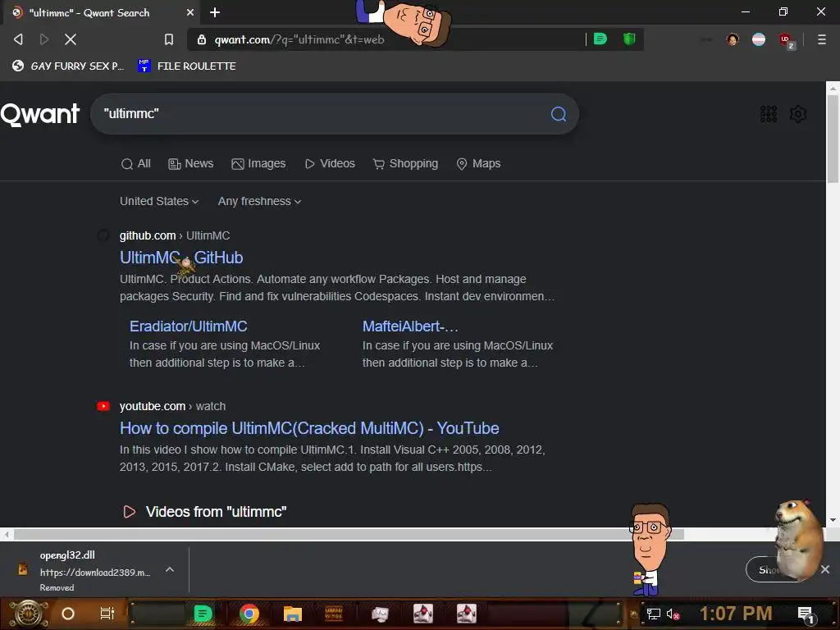Viewport: 840px width, 630px height.
Task: Select the All results tab
Action: click(x=135, y=163)
